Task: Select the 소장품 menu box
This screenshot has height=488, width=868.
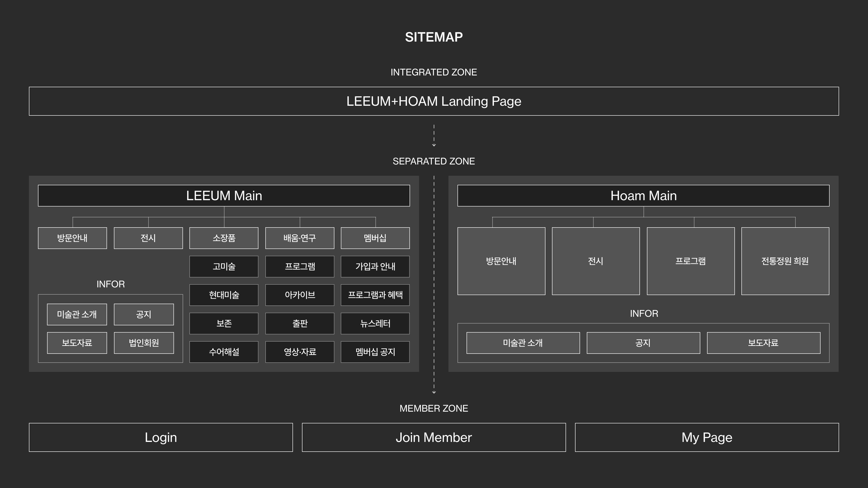Action: (x=224, y=238)
